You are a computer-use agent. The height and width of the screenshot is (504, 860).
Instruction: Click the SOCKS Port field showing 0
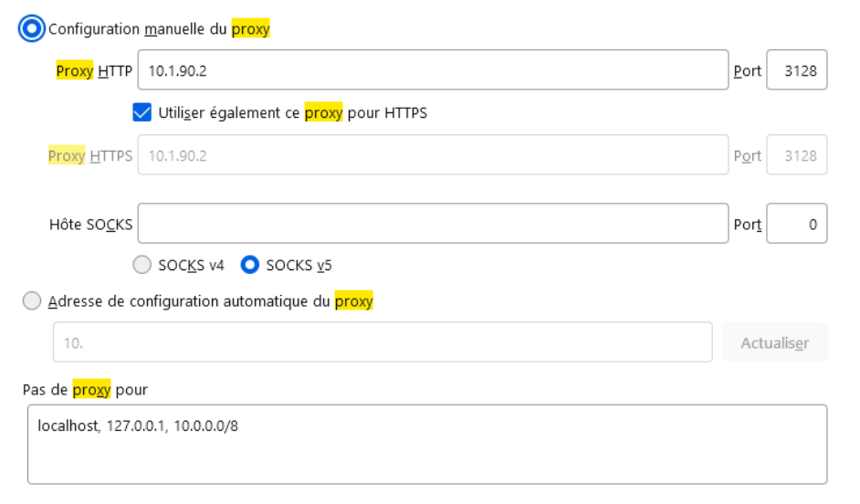coord(796,224)
